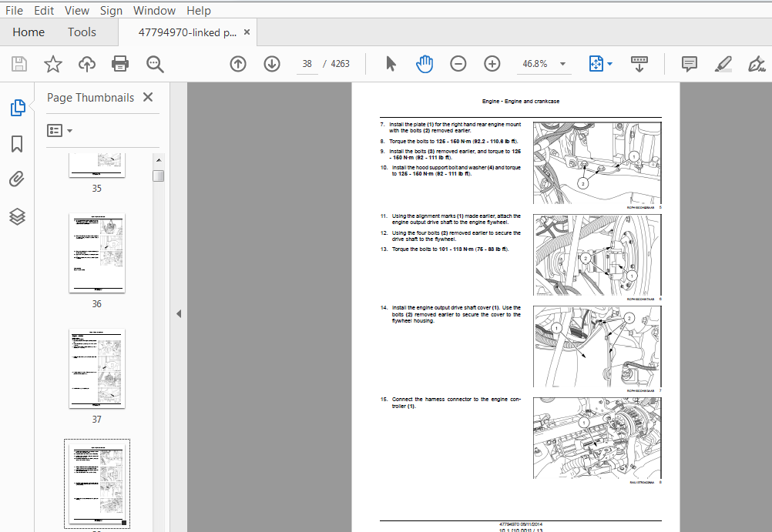
Task: Click the Save file icon
Action: tap(19, 64)
